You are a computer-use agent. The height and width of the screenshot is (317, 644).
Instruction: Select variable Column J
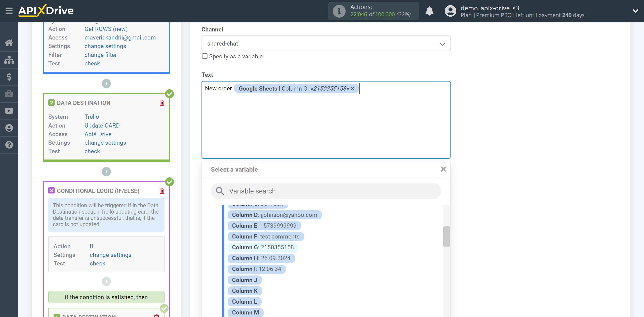click(245, 280)
